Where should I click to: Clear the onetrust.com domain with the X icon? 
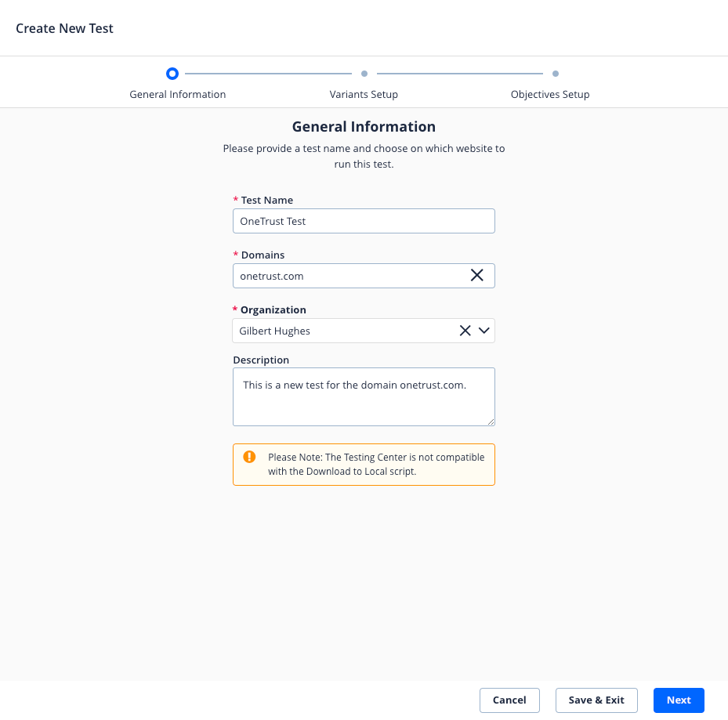(x=476, y=276)
